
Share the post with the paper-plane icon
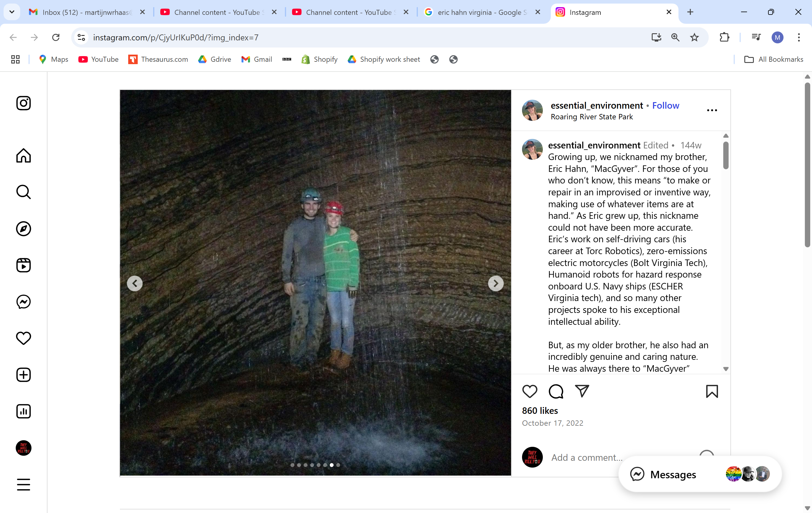pyautogui.click(x=582, y=391)
